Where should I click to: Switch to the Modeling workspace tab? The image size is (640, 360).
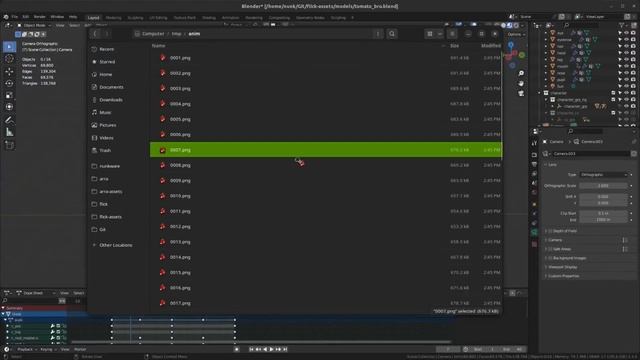113,18
